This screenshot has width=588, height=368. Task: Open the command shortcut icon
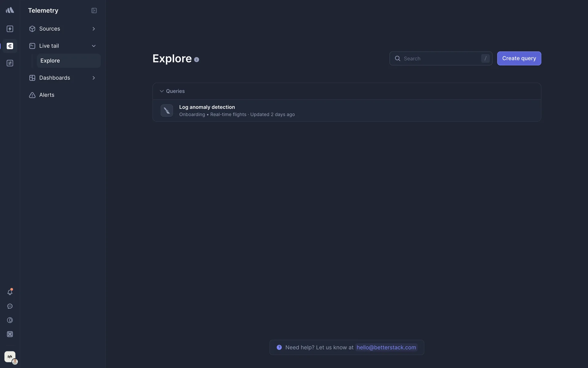10,334
